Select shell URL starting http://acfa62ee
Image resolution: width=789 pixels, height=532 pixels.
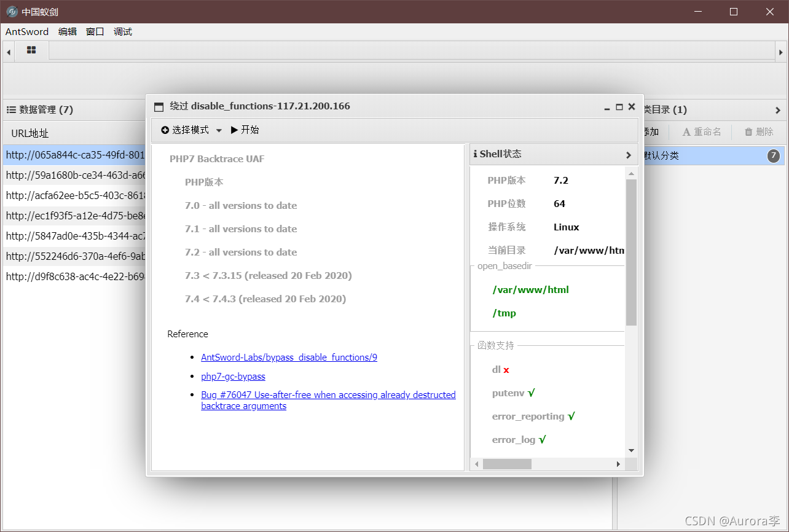[75, 195]
